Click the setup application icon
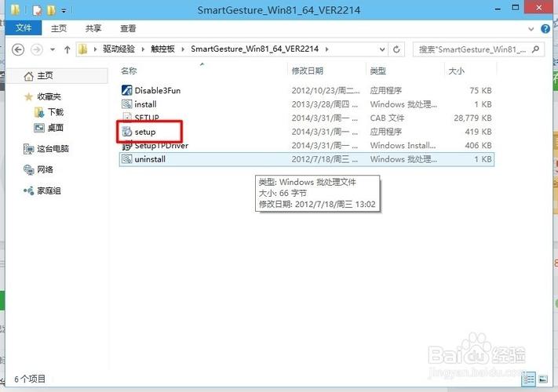Viewport: 558px width, 392px height. tap(126, 132)
